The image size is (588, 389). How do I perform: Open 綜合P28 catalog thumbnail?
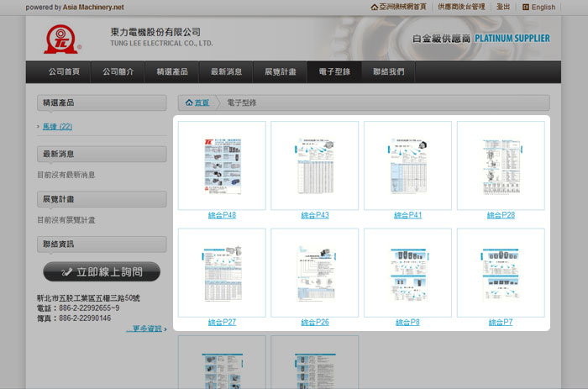(x=501, y=166)
